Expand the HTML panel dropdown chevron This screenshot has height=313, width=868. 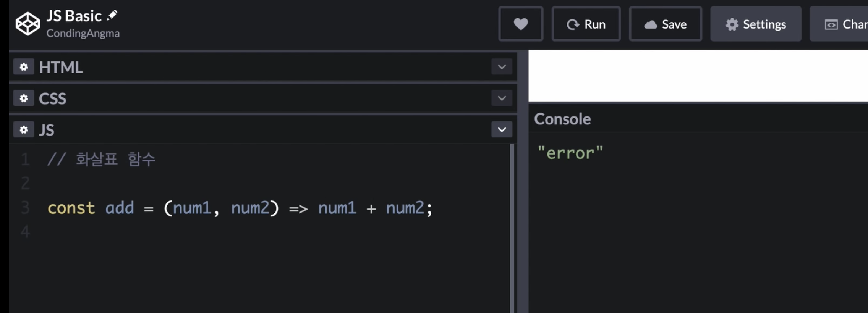click(x=502, y=67)
